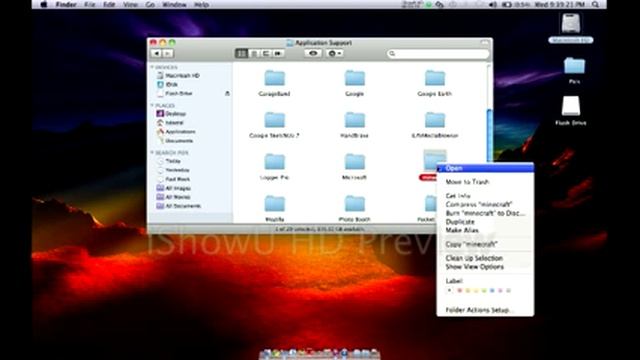Apply the blue label color
The height and width of the screenshot is (360, 640).
[492, 291]
